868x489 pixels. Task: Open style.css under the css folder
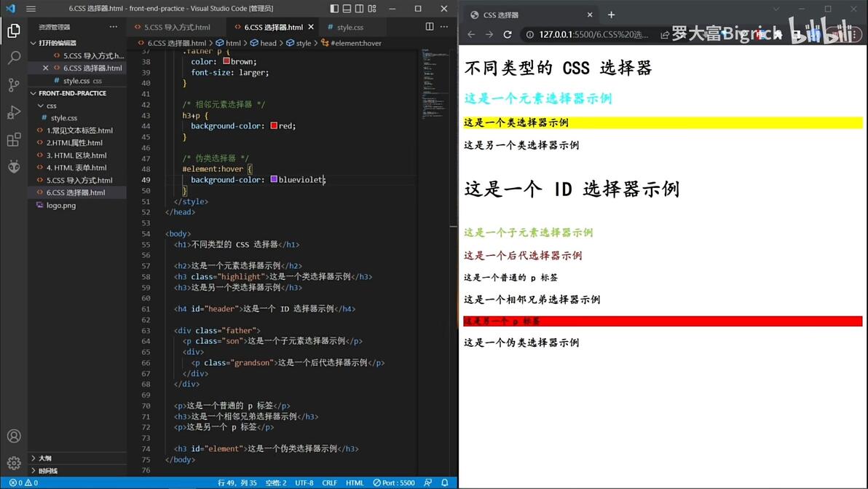coord(63,117)
